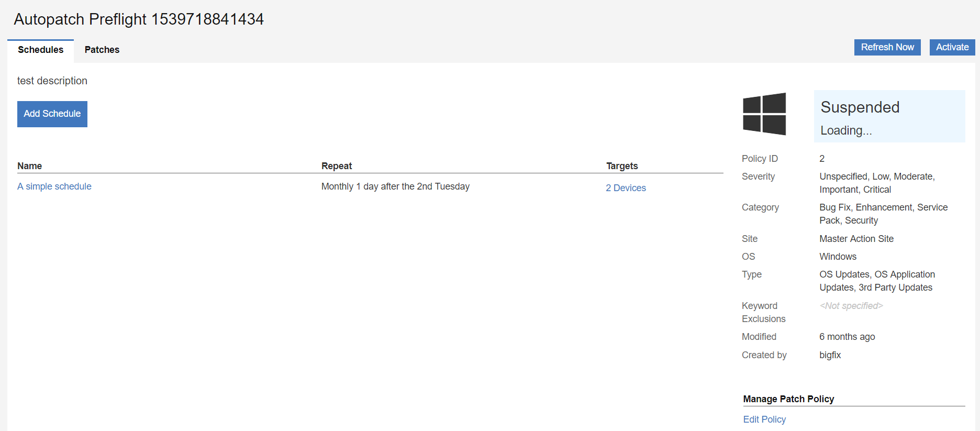
Task: Click the Manage Patch Policy heading
Action: 788,399
